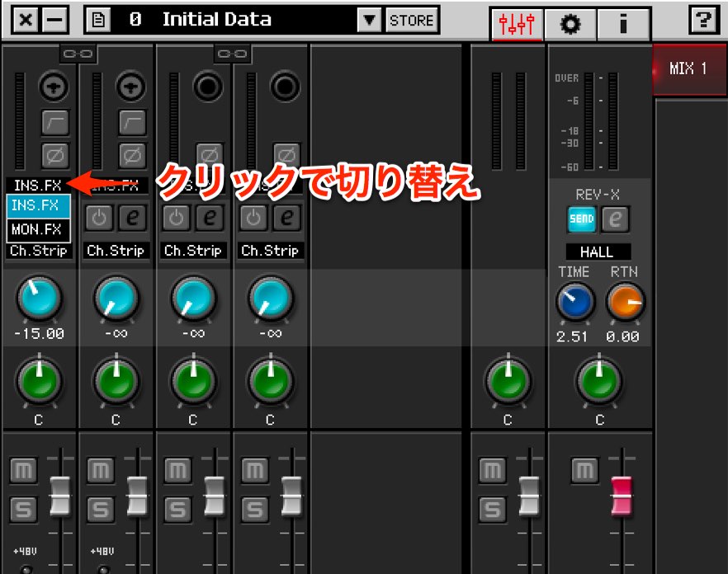
Task: Click the -15.00 send level value
Action: [x=39, y=334]
